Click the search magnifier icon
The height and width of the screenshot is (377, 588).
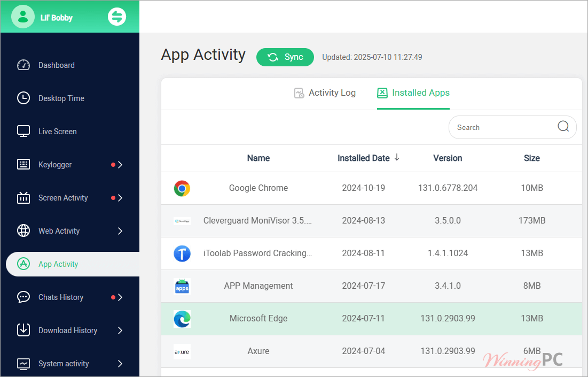click(x=563, y=127)
